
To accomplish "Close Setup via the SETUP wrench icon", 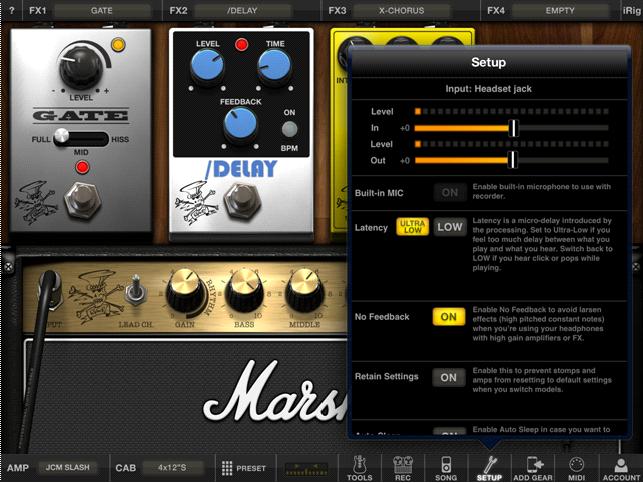I will (x=489, y=468).
